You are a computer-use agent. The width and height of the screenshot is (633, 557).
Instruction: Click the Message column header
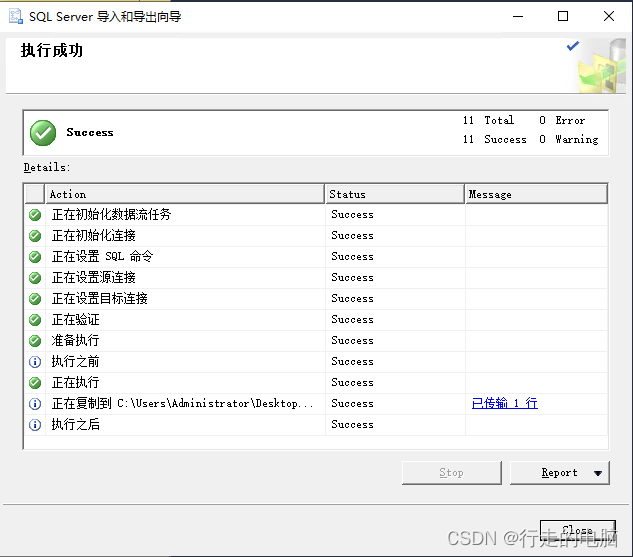tap(536, 194)
